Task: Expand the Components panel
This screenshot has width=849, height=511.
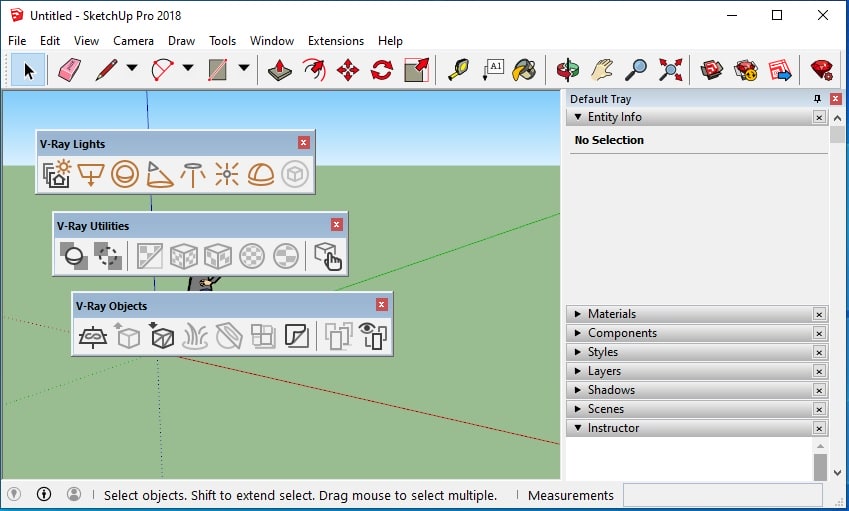Action: (x=578, y=332)
